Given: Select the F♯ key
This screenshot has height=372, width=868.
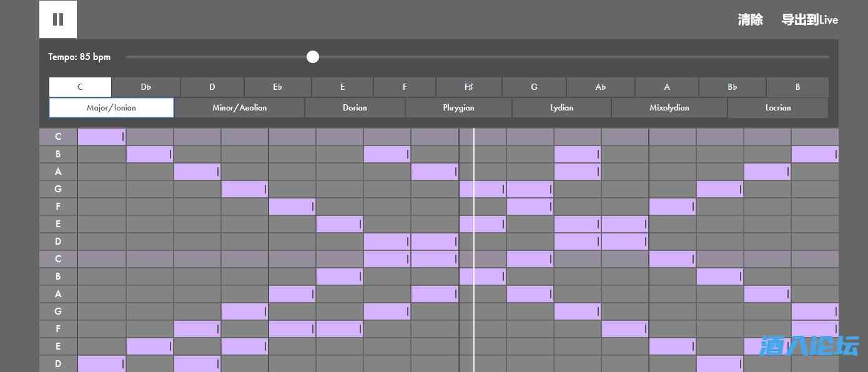Looking at the screenshot, I should pyautogui.click(x=468, y=87).
